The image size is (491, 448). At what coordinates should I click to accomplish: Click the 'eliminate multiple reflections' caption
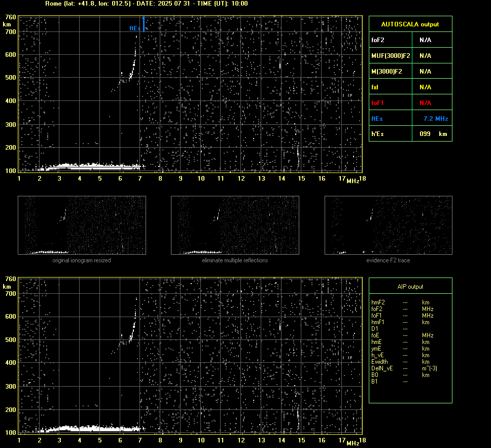(x=235, y=260)
